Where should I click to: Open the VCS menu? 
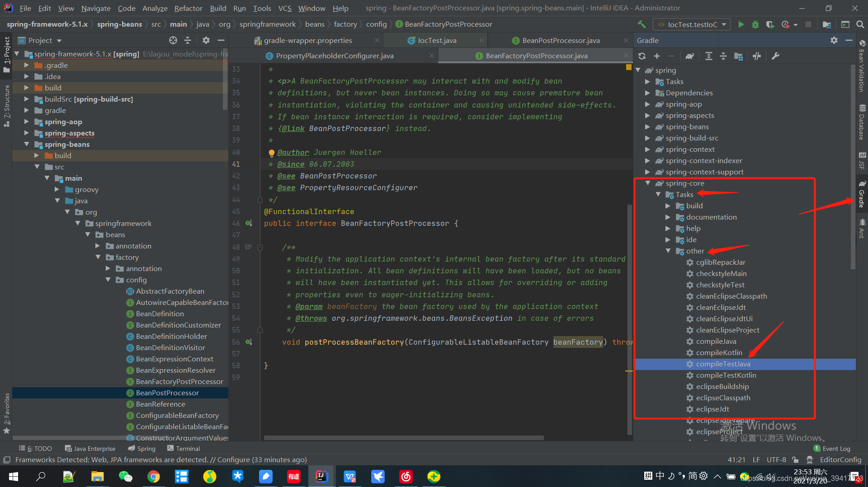pos(284,8)
